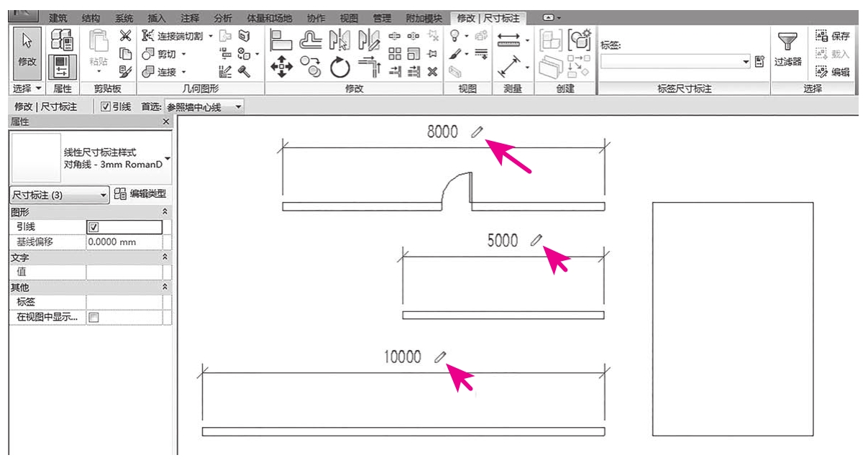Click the Rotate tool icon
This screenshot has width=868, height=473.
point(339,68)
